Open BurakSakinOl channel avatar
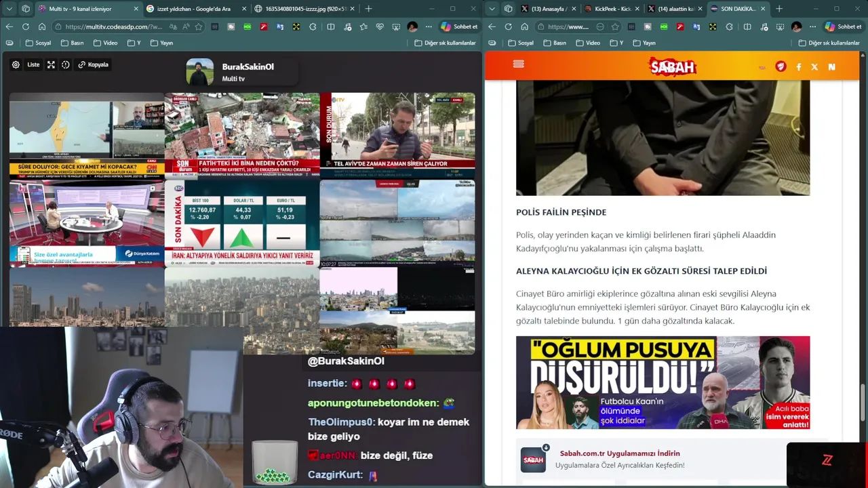Screen dimensions: 868x488 click(200, 73)
